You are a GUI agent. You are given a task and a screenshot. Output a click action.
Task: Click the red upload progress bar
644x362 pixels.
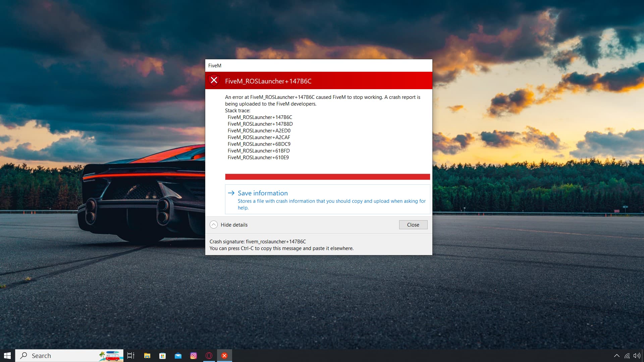327,176
